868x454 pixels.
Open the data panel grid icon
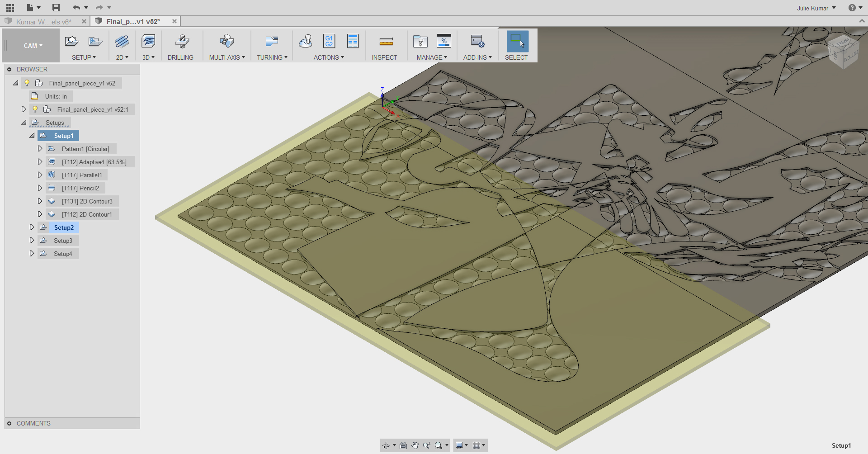tap(10, 8)
